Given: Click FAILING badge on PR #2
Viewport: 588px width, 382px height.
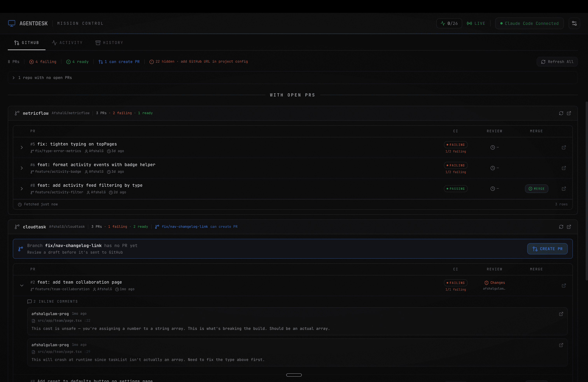Looking at the screenshot, I should click(456, 283).
